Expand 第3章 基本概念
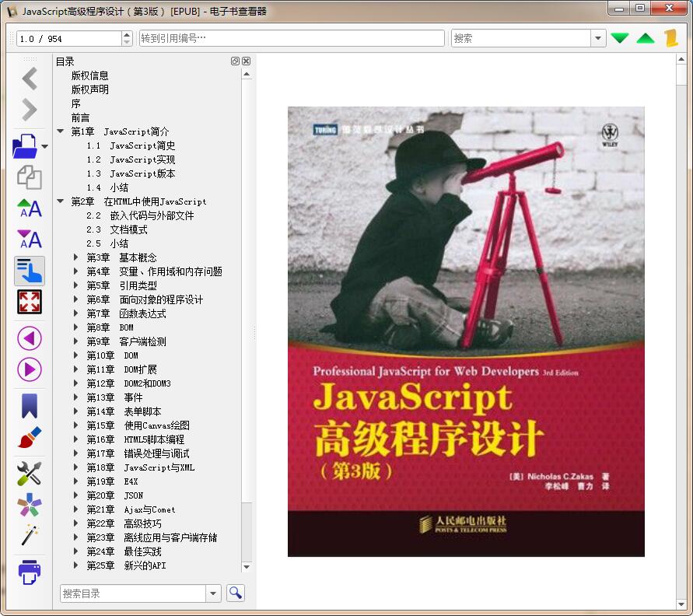Screen dimensions: 693x616 pos(76,257)
